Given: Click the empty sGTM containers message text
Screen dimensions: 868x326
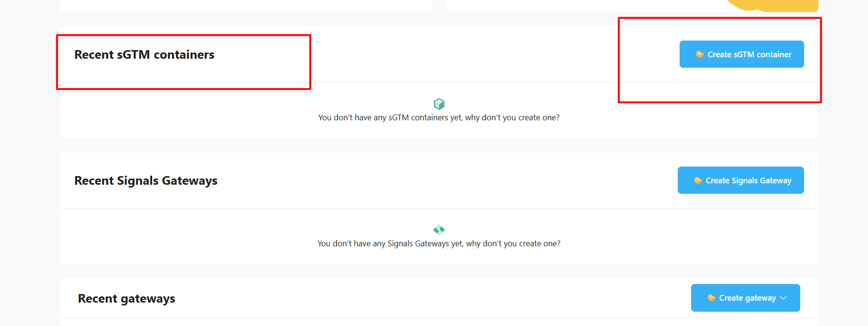Looking at the screenshot, I should pos(439,117).
